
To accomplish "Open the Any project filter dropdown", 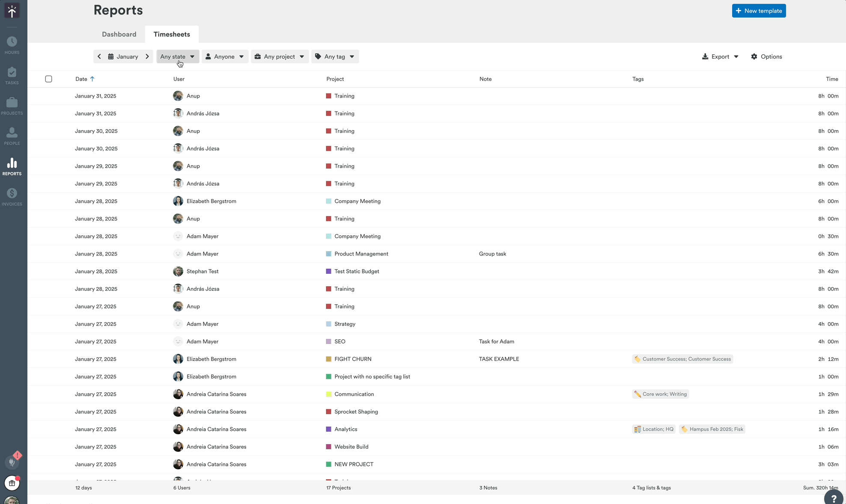I will point(280,56).
